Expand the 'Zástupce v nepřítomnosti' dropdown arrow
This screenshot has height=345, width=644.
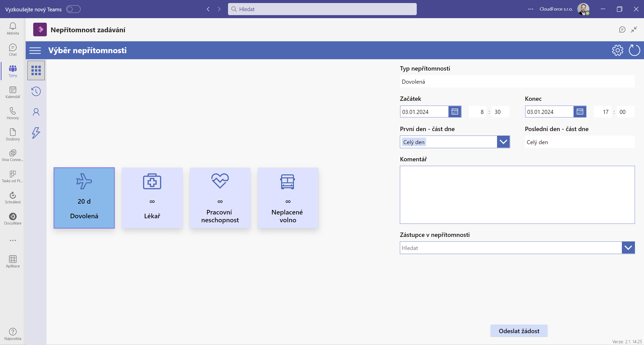(628, 248)
